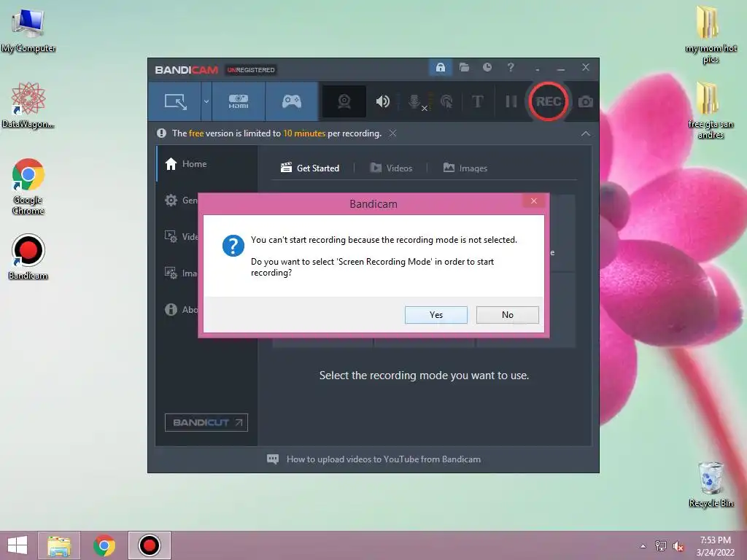Screen dimensions: 747x560
Task: Select the My Computer desktop icon
Action: [28, 31]
